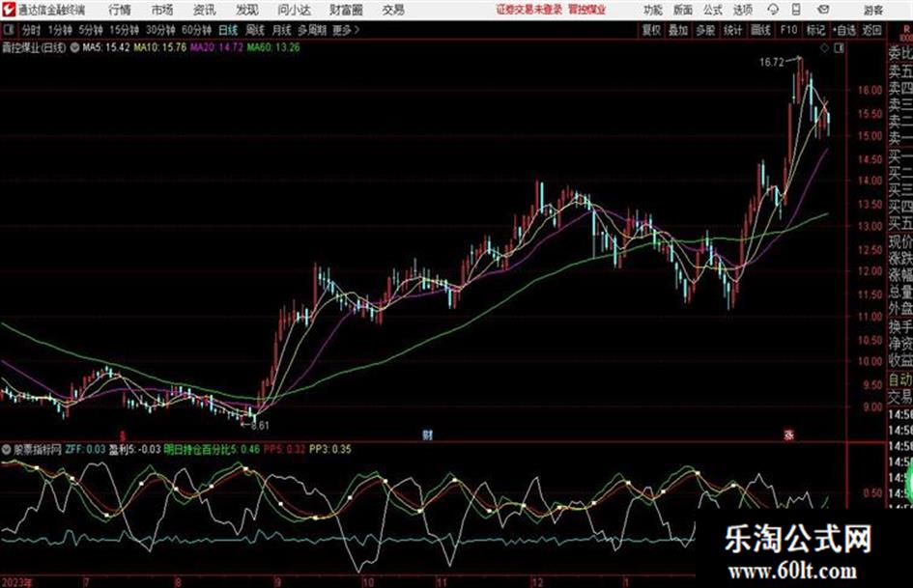Open the 公式 menu

pyautogui.click(x=713, y=10)
